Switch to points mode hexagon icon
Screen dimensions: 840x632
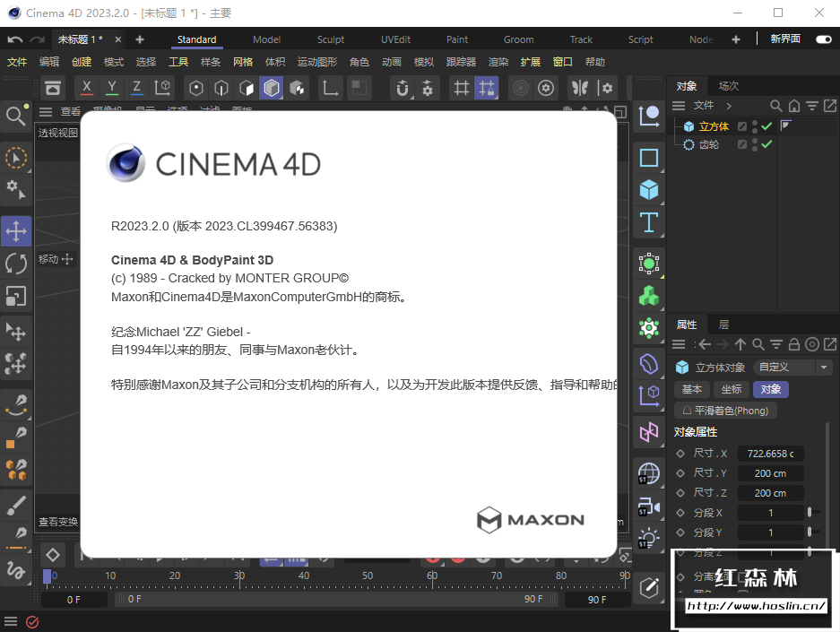pos(196,88)
